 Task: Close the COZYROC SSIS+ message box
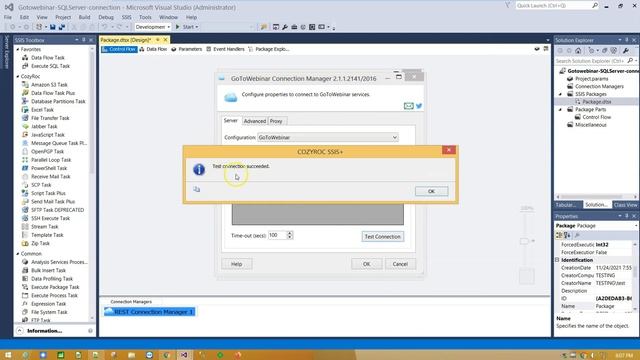click(x=449, y=150)
